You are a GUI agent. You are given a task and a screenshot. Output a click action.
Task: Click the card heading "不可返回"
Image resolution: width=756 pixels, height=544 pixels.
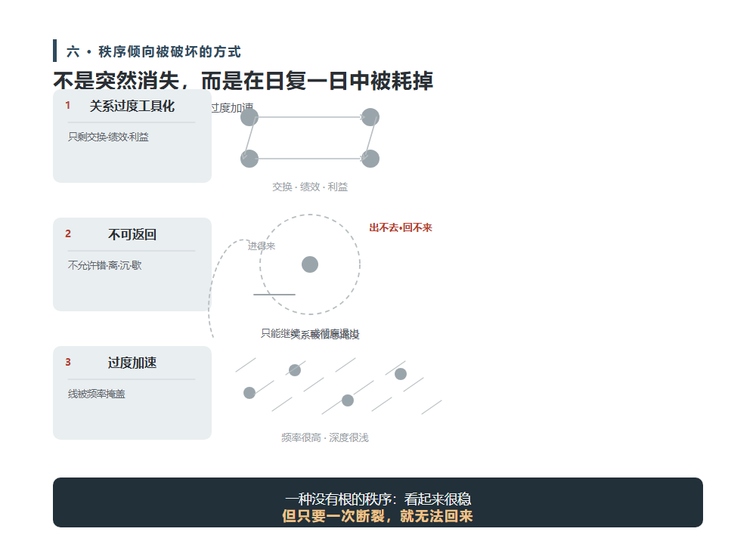coord(132,235)
